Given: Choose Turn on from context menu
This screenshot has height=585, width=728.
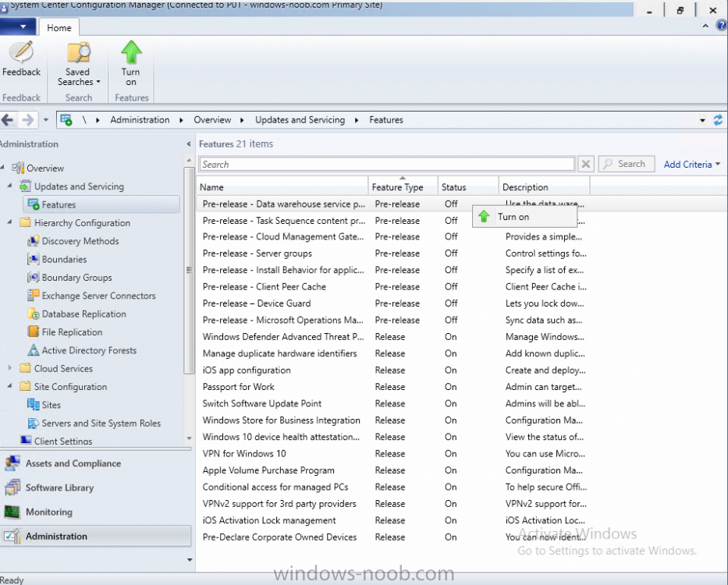Looking at the screenshot, I should [x=524, y=217].
